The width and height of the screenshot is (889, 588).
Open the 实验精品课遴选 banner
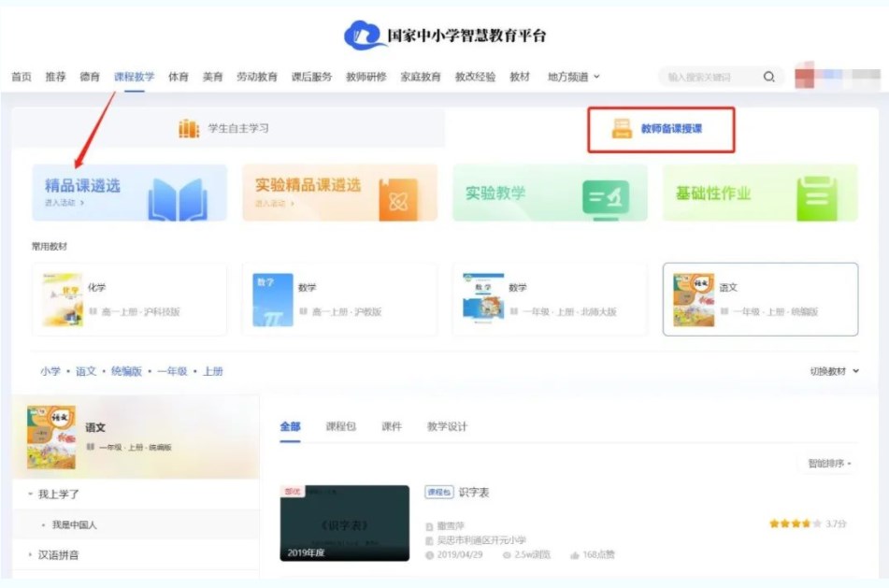340,193
